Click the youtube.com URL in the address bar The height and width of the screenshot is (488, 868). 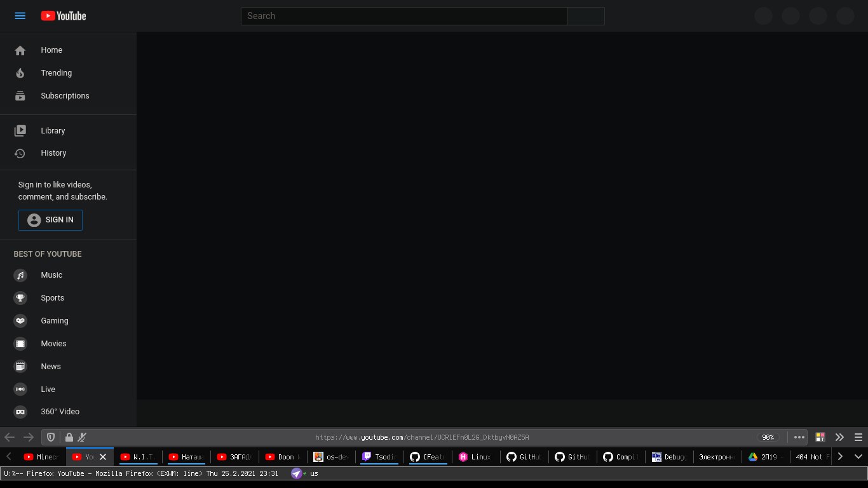click(x=422, y=437)
